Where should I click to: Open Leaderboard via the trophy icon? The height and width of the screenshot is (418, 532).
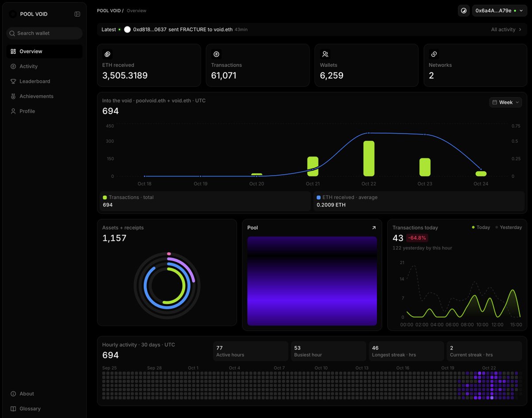tap(13, 81)
